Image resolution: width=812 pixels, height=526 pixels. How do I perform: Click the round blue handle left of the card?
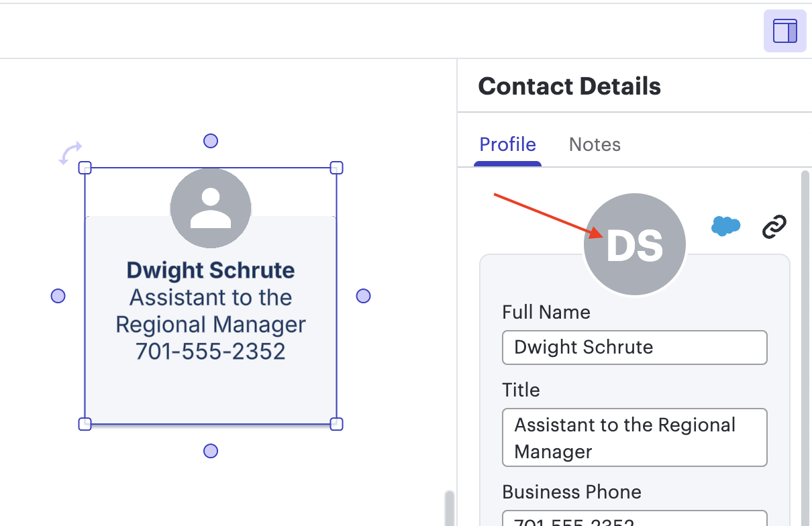tap(58, 295)
